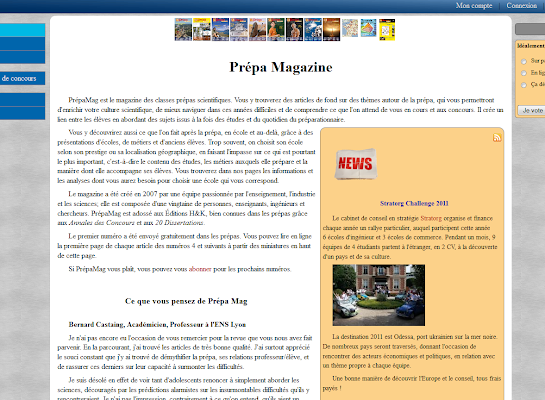The image size is (545, 400).
Task: Open the blue sky and clouds cover
Action: tap(313, 30)
